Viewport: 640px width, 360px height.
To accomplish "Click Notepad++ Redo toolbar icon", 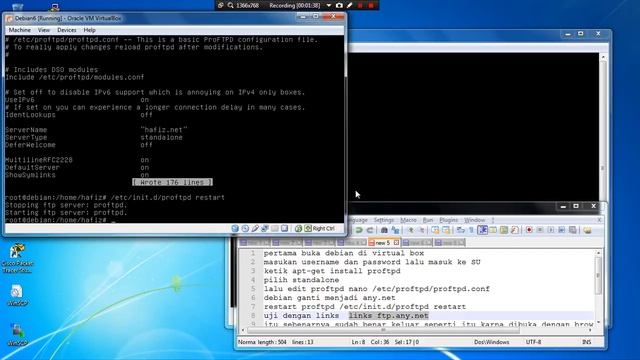I will click(370, 230).
